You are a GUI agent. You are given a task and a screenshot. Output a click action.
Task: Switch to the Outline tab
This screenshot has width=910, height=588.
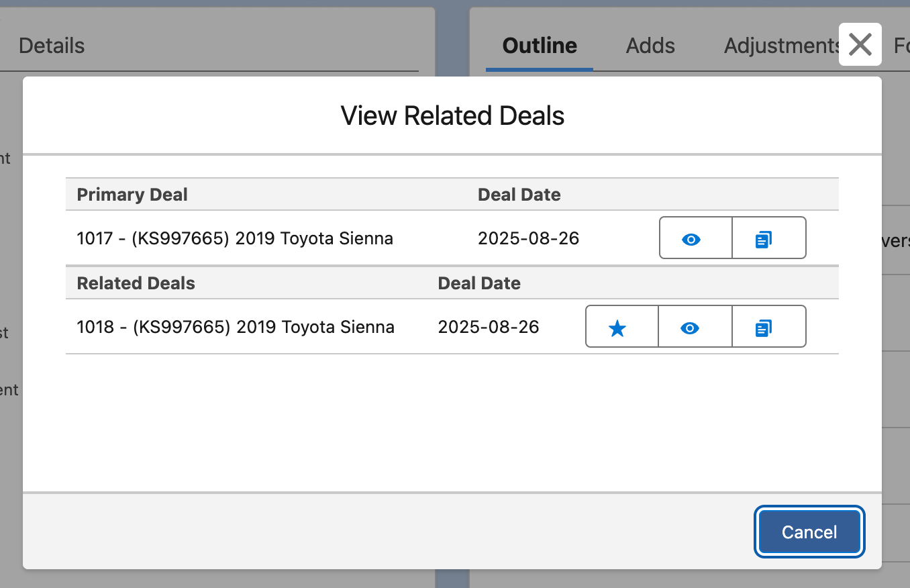pyautogui.click(x=540, y=46)
